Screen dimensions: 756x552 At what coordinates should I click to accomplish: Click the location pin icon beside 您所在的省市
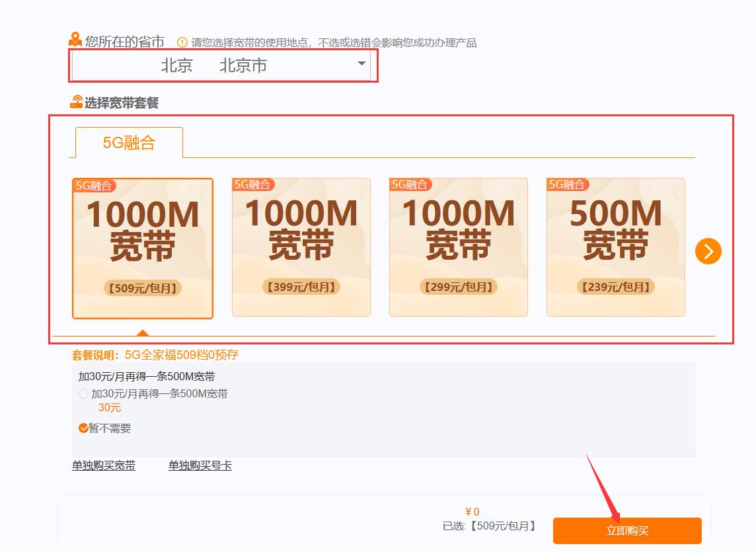[75, 40]
